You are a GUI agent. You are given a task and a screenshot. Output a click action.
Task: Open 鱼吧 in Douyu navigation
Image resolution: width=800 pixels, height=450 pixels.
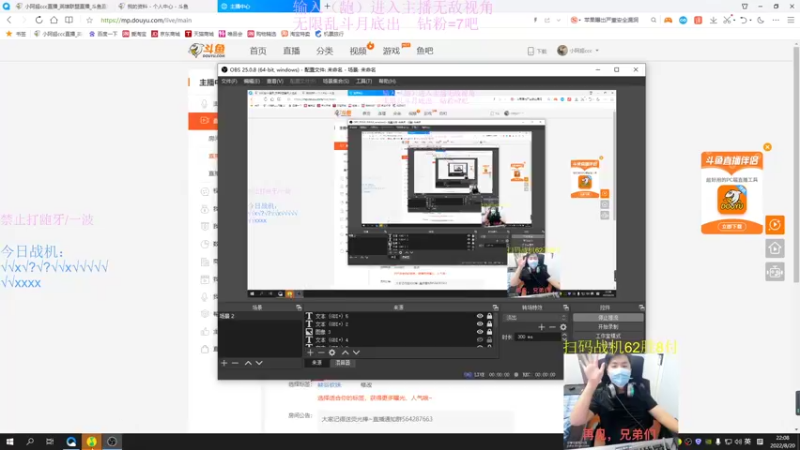pos(424,51)
